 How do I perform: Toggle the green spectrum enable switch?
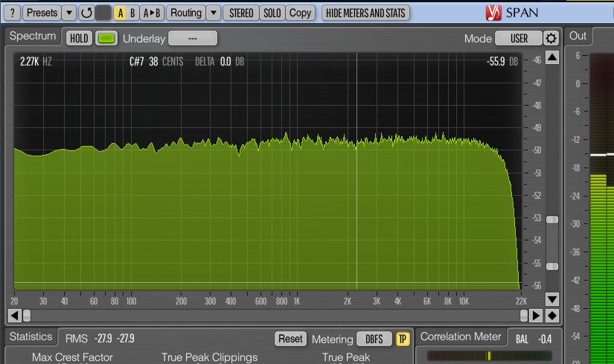click(106, 39)
